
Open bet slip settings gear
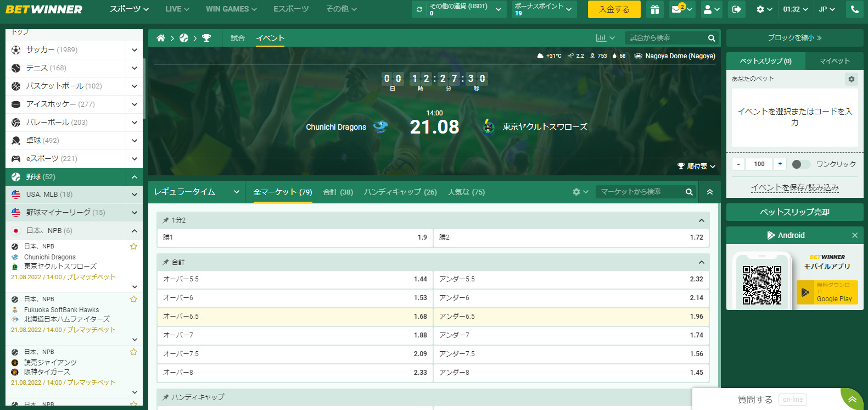851,79
